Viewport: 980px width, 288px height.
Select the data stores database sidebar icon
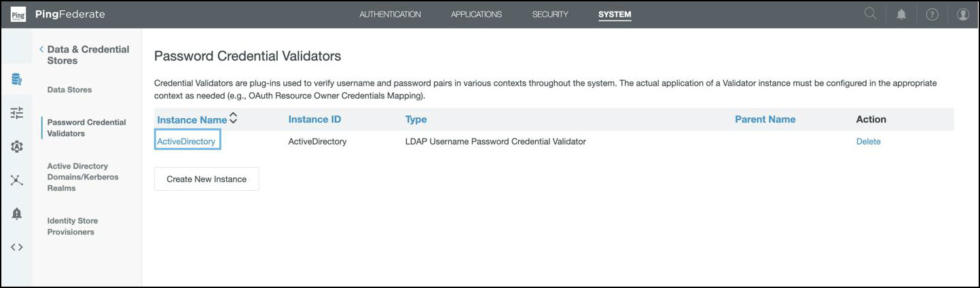pos(16,80)
